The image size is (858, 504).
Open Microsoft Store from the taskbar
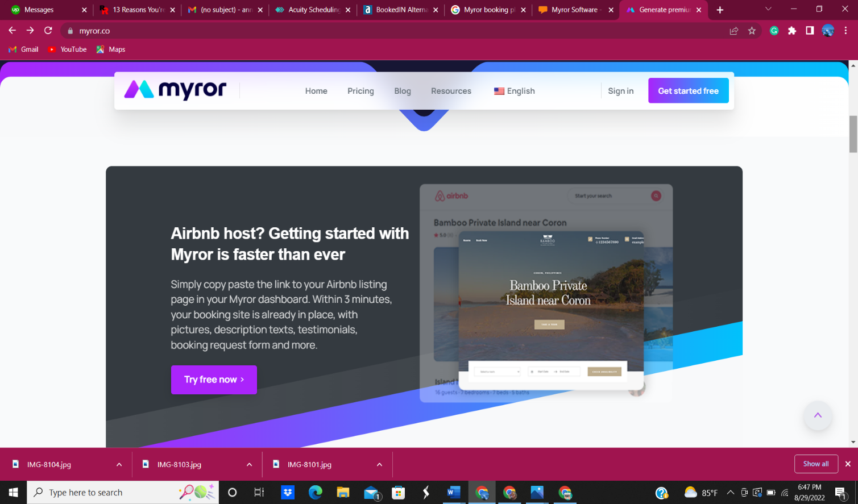pos(399,492)
